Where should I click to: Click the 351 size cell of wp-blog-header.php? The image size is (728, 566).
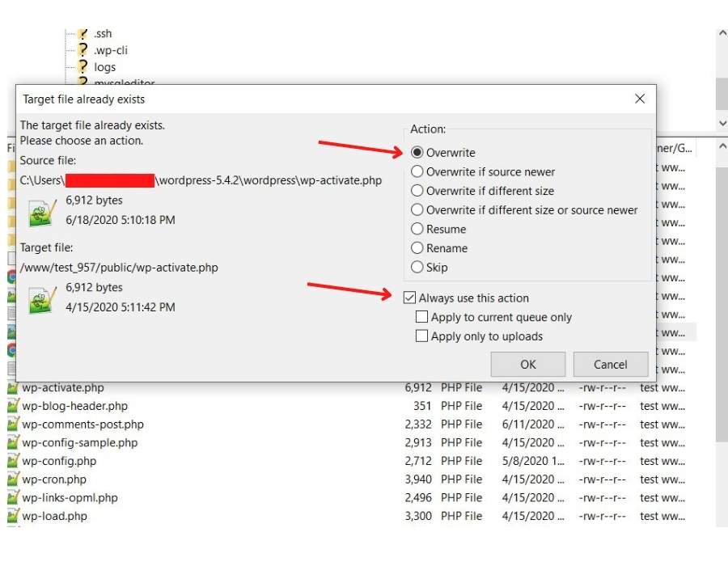(422, 406)
